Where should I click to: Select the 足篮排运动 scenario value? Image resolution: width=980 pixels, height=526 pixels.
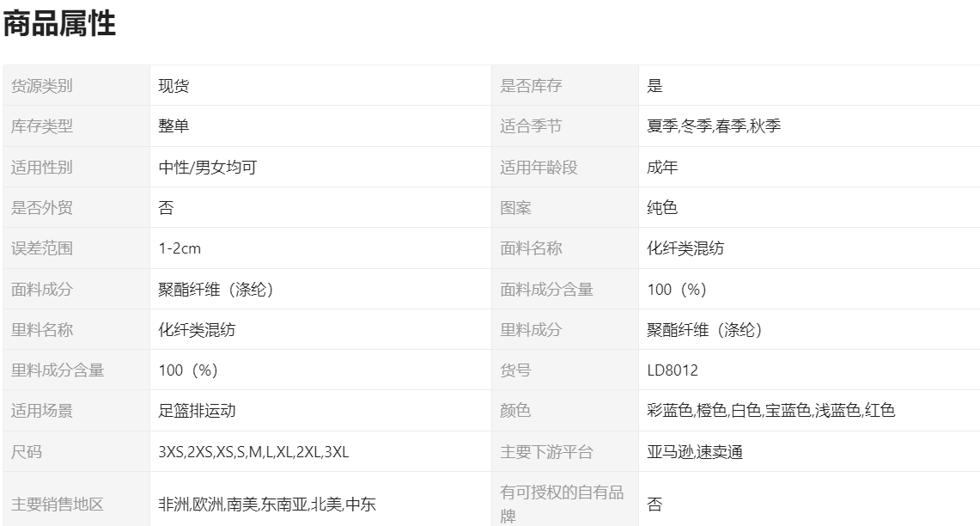click(197, 411)
